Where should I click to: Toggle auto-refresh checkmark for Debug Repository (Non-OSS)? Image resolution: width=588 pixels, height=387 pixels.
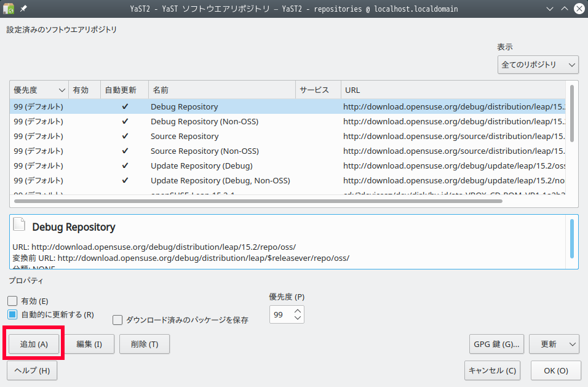coord(125,121)
